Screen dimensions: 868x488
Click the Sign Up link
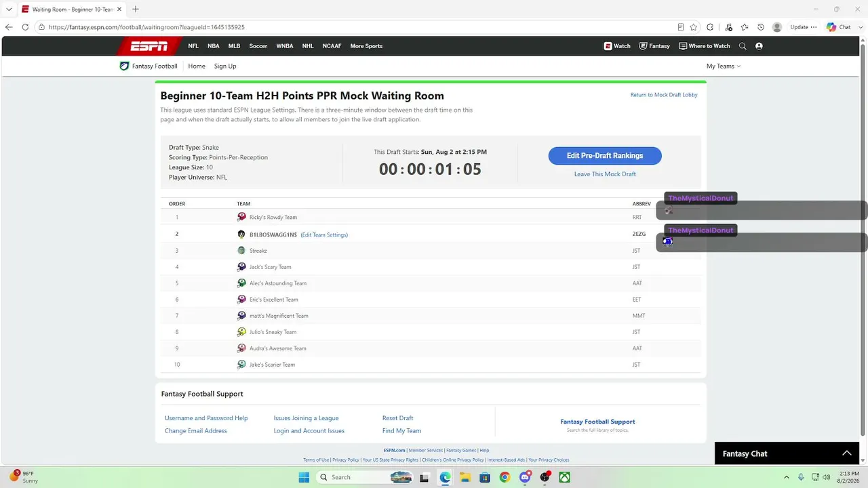click(225, 66)
